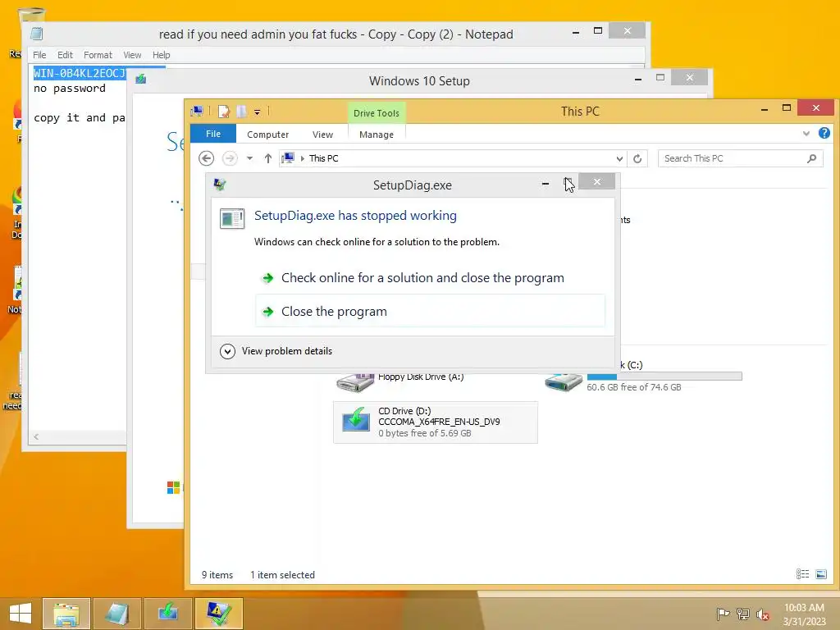
Task: Select Drive Tools contextual tab
Action: [377, 113]
